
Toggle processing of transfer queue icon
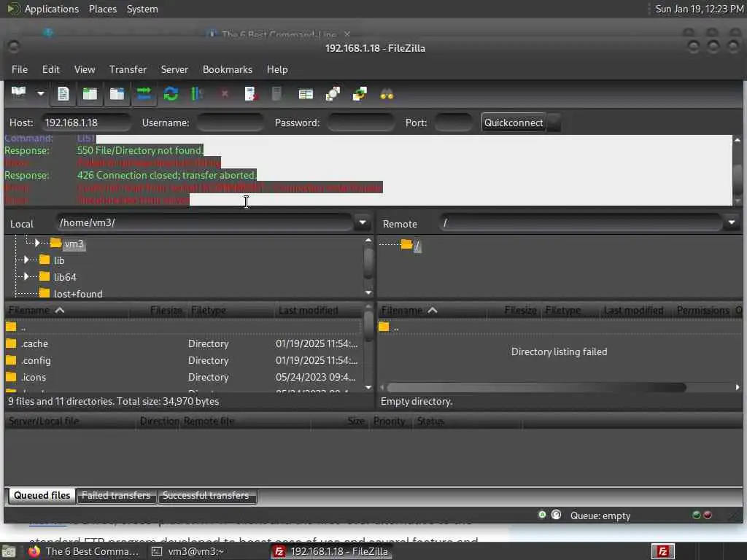197,93
